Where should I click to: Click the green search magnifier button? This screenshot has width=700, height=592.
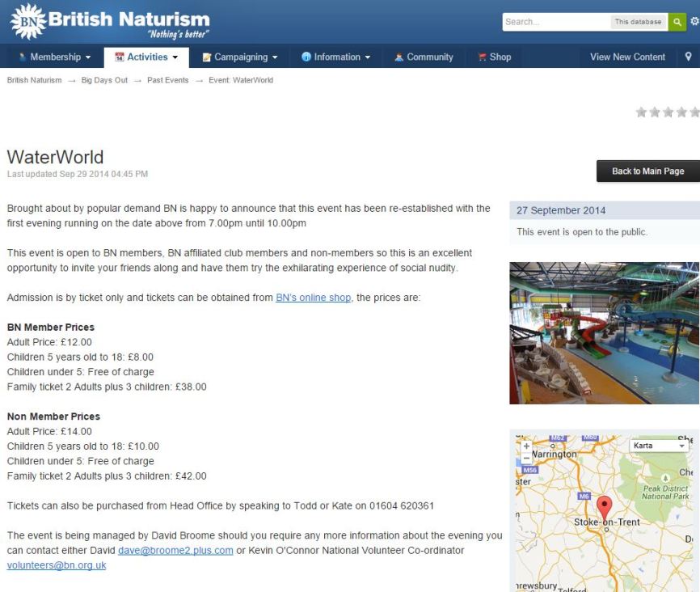tap(677, 22)
